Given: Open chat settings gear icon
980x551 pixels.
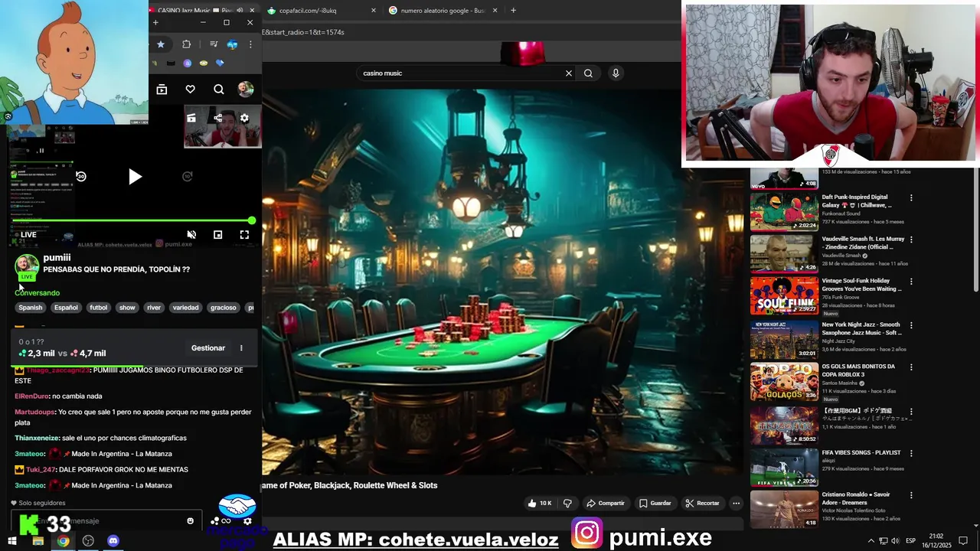Looking at the screenshot, I should [x=247, y=521].
